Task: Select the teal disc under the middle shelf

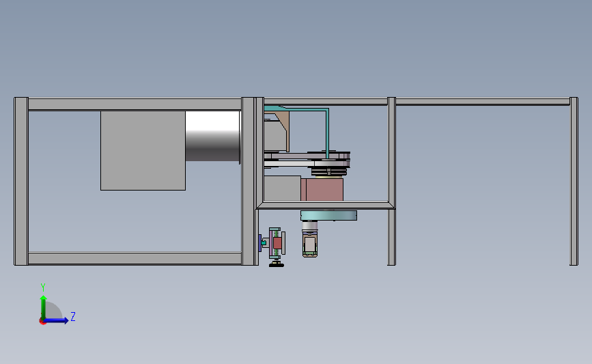Action: 328,216
